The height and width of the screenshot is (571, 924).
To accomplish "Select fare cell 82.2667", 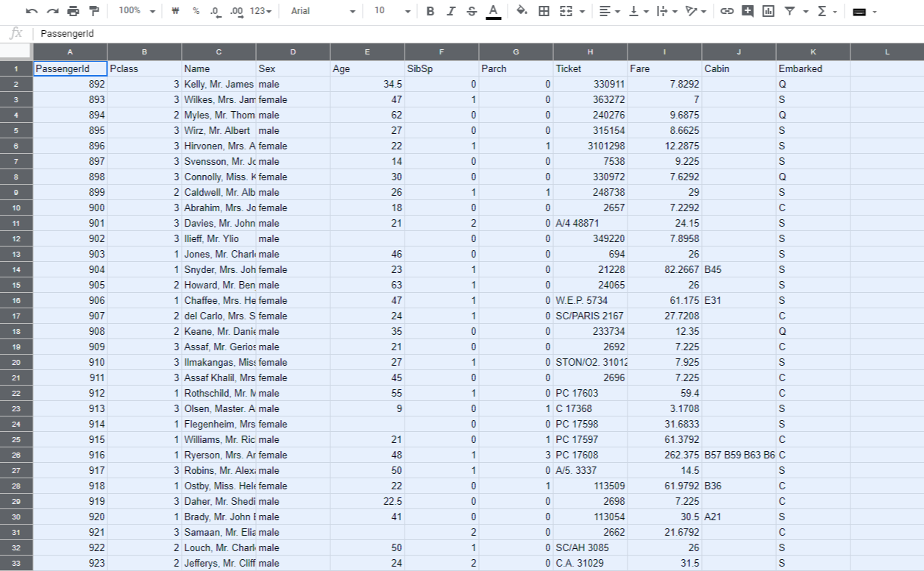I will [x=664, y=269].
